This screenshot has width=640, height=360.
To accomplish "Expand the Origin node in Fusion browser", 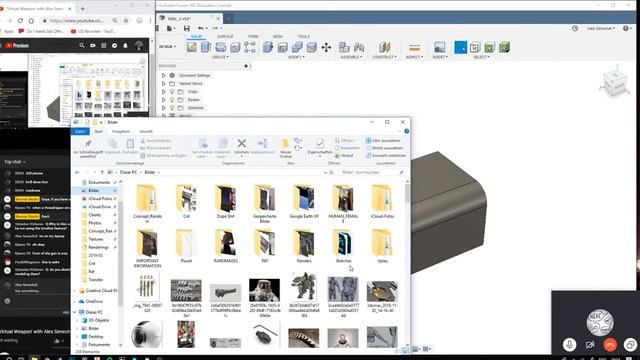I will point(164,91).
